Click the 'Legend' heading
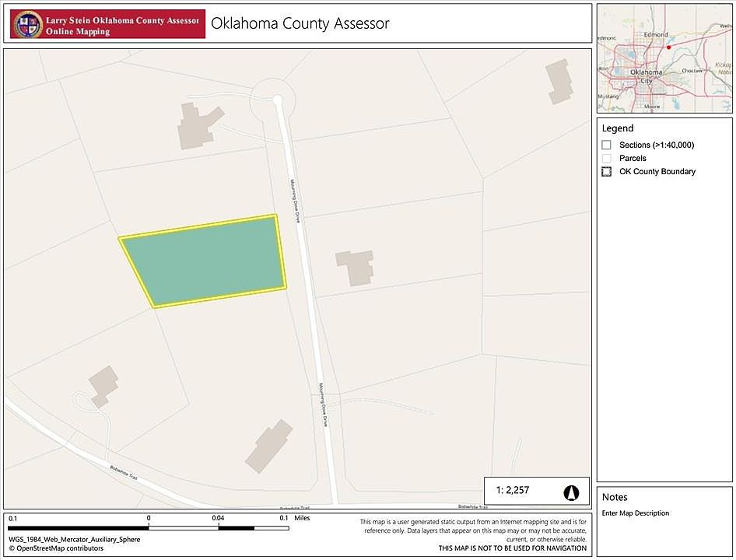736x560 pixels. pos(618,128)
